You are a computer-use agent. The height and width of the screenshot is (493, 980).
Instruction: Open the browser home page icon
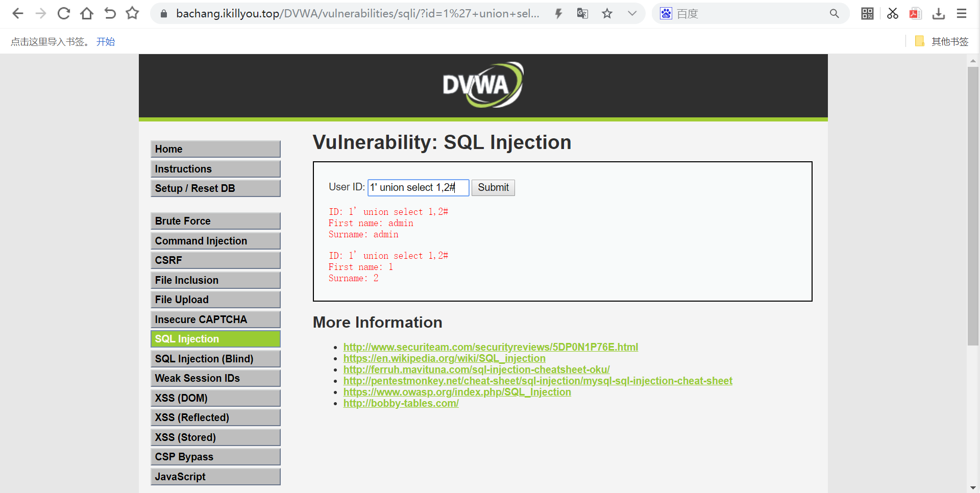87,13
